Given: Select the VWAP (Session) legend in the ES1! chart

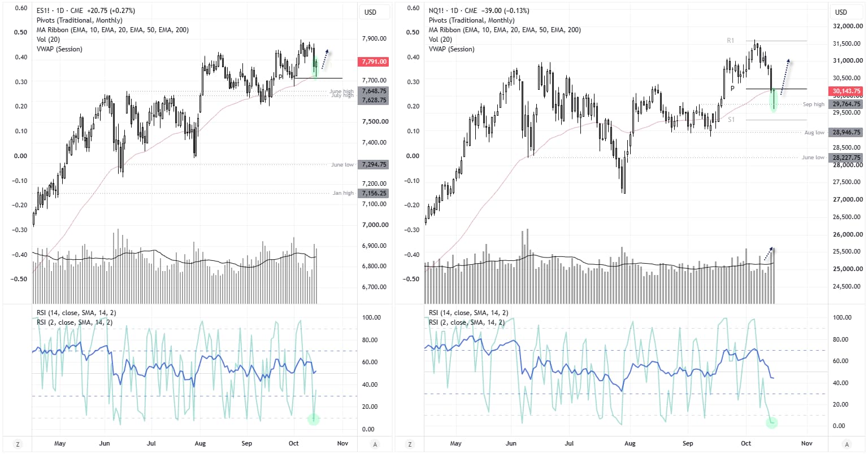Looking at the screenshot, I should (59, 49).
